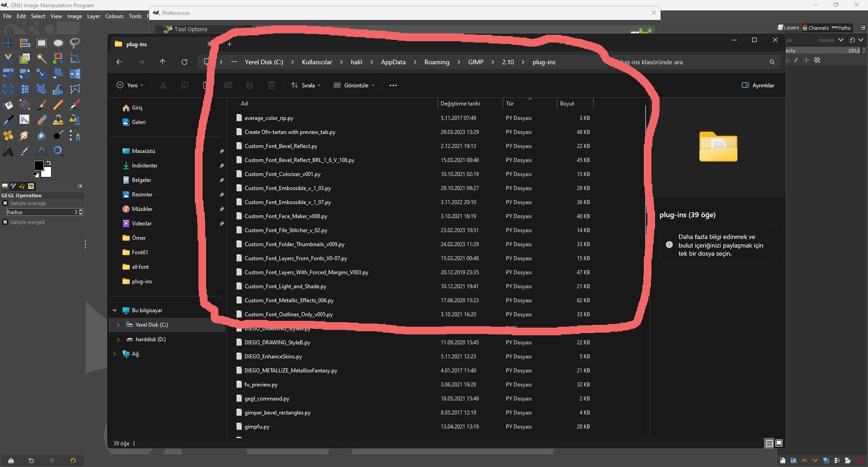Switch Explorer to large thumbnails view

779,443
